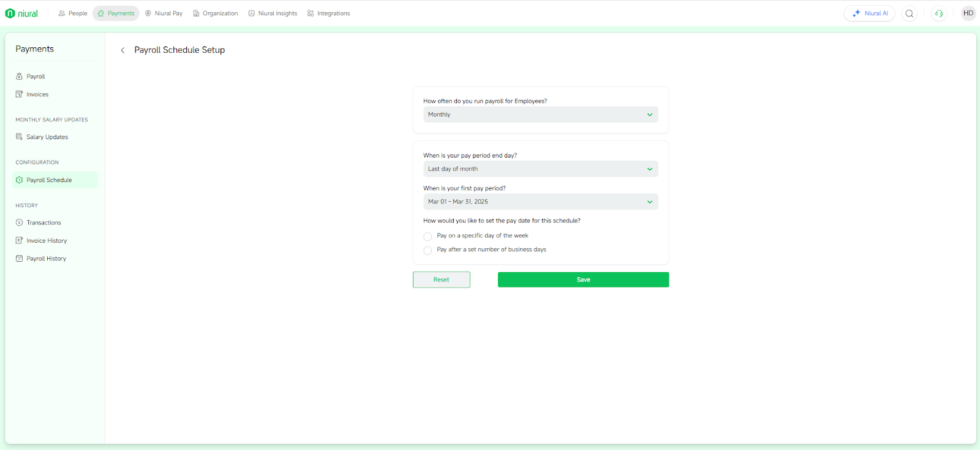Go back using the left chevron arrow
This screenshot has height=450, width=980.
(123, 50)
